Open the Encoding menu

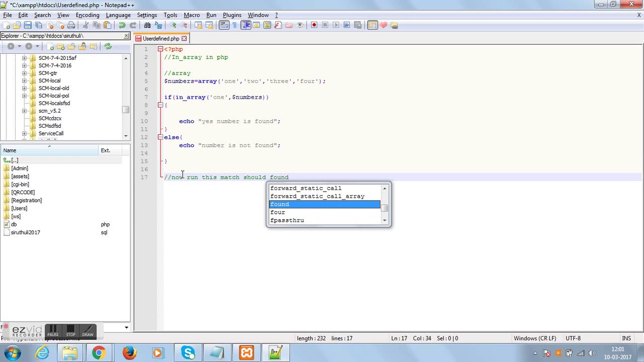88,15
